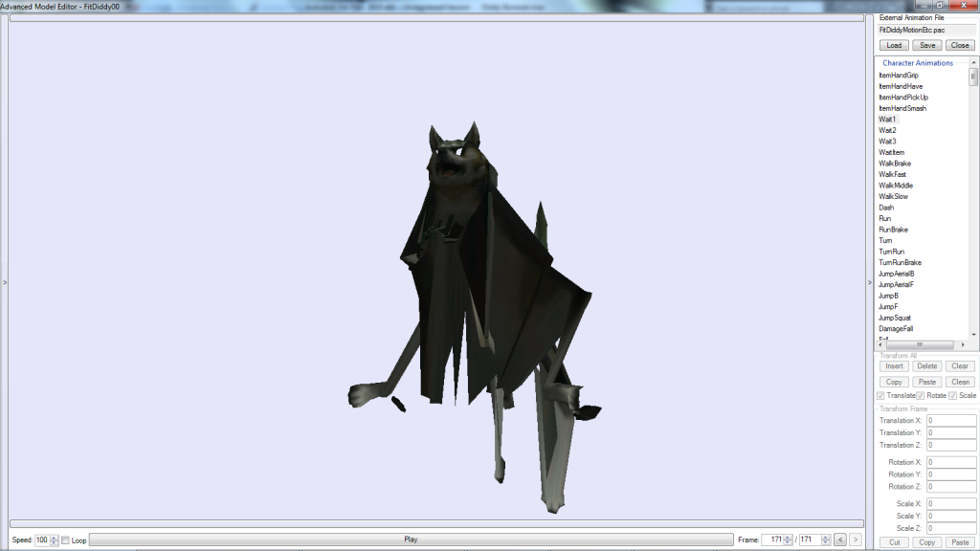This screenshot has height=551, width=980.
Task: Click Insert in Transform All
Action: (894, 366)
